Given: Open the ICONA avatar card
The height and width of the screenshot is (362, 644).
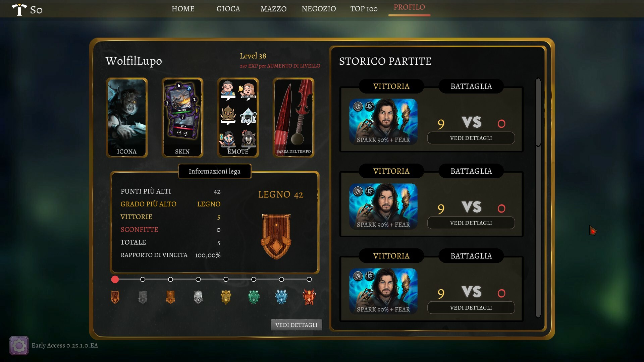Looking at the screenshot, I should [127, 118].
